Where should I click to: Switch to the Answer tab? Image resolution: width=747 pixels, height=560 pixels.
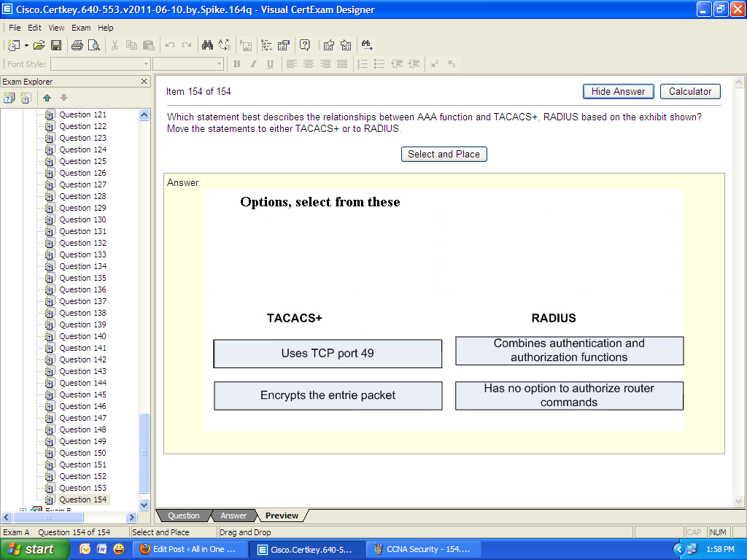pos(233,516)
